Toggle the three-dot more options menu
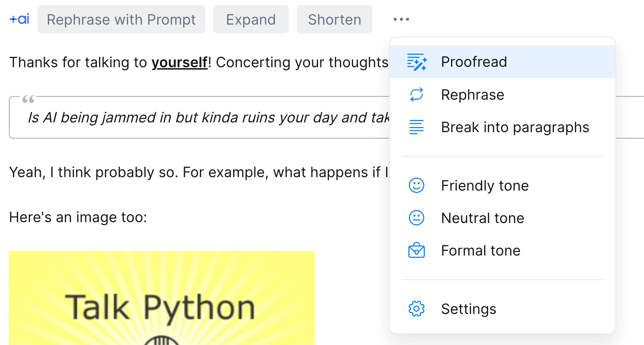Screen dimensions: 644x345 (401, 19)
